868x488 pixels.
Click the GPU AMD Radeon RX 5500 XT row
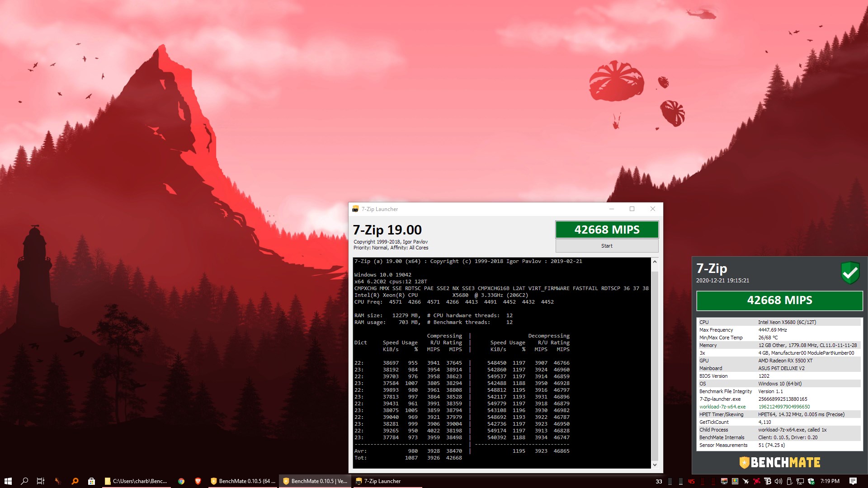(779, 361)
